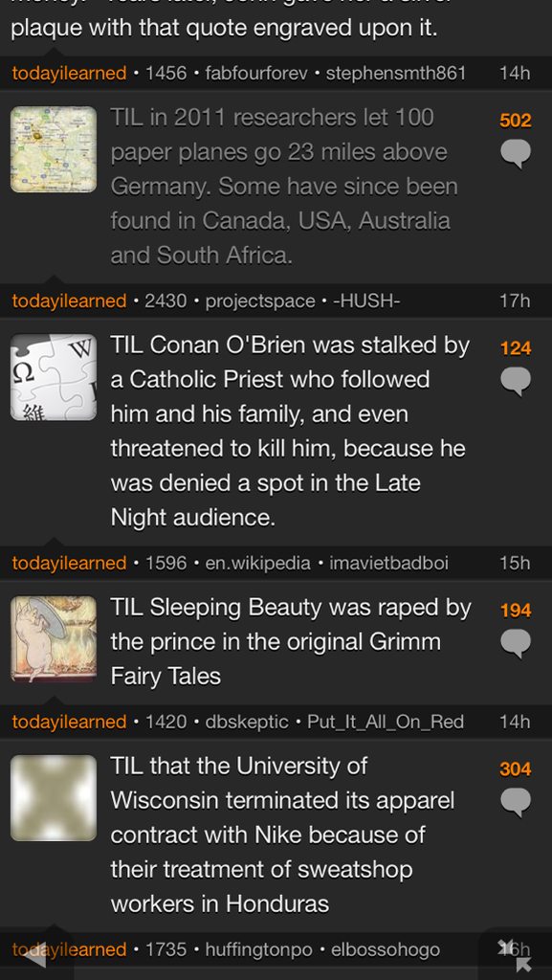Tap the 194 score on the Sleeping Beauty post

click(515, 610)
